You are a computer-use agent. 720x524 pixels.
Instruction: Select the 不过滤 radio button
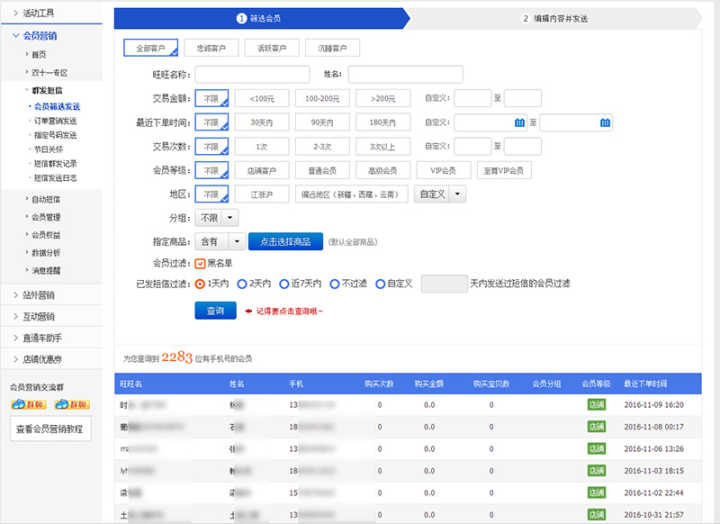(335, 284)
